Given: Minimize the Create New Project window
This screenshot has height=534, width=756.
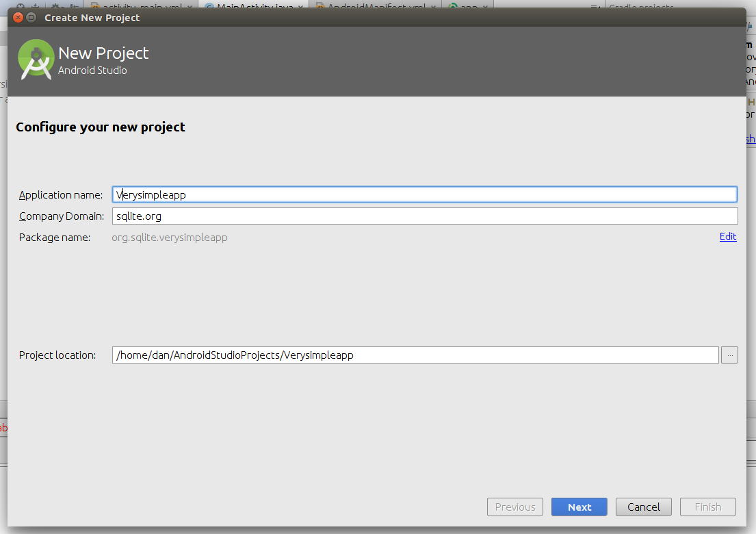Looking at the screenshot, I should [x=32, y=17].
